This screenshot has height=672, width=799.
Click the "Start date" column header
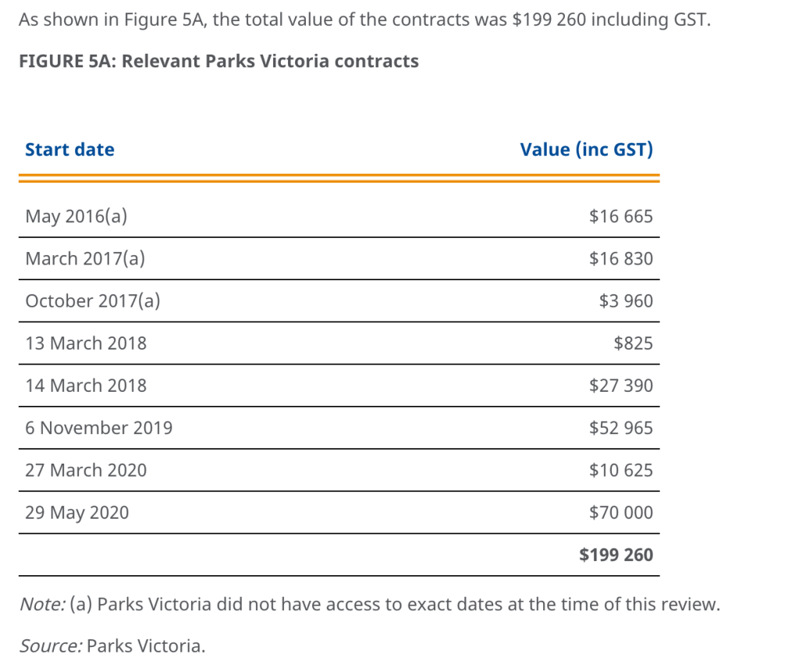(69, 150)
